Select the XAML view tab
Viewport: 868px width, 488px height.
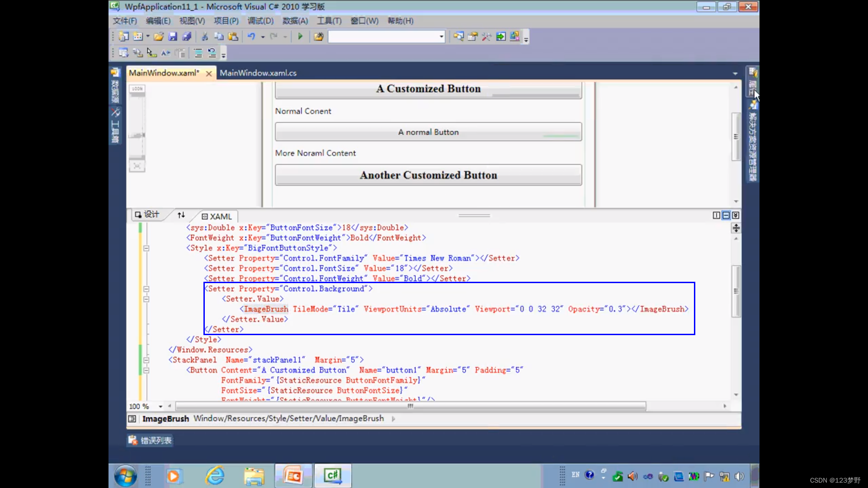[x=217, y=217]
